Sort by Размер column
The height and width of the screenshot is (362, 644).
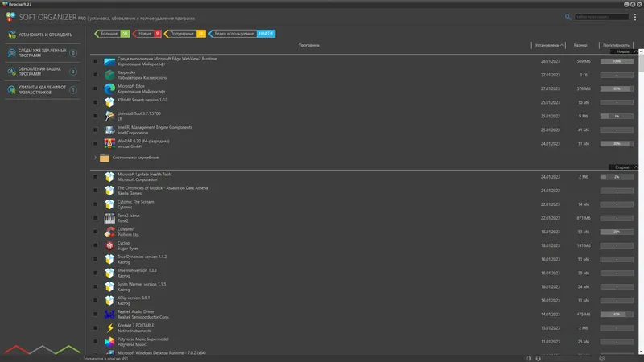tap(580, 45)
